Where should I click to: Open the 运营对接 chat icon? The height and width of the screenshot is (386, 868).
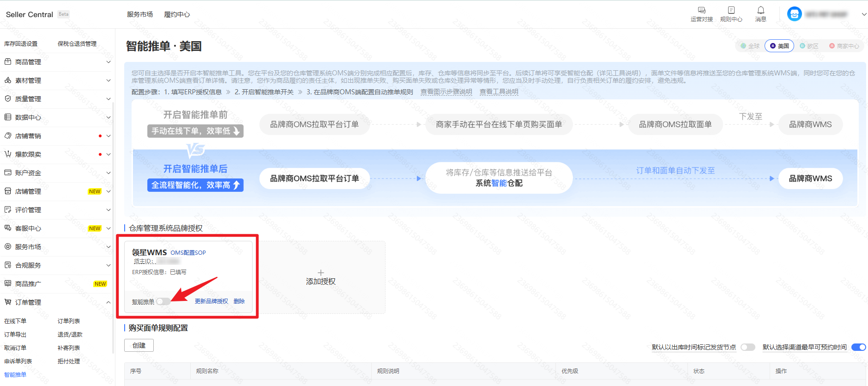(701, 10)
